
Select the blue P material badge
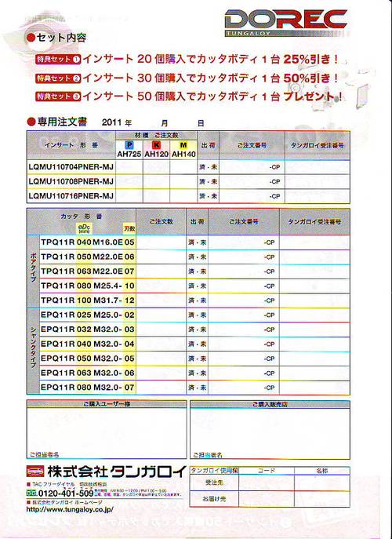pos(129,145)
